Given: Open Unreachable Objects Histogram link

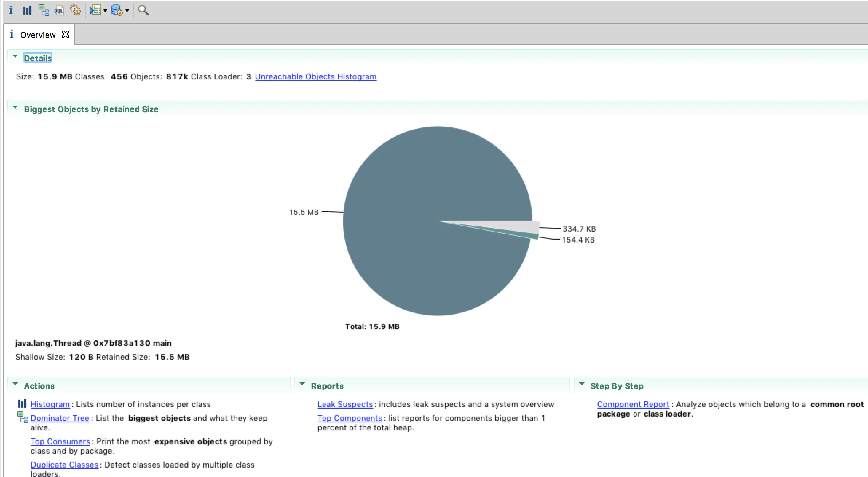Looking at the screenshot, I should (315, 76).
